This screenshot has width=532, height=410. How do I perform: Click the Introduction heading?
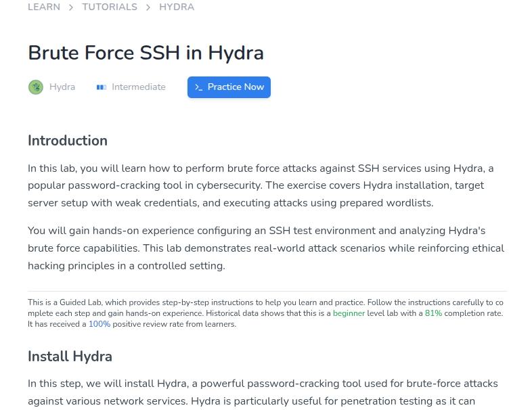click(68, 141)
